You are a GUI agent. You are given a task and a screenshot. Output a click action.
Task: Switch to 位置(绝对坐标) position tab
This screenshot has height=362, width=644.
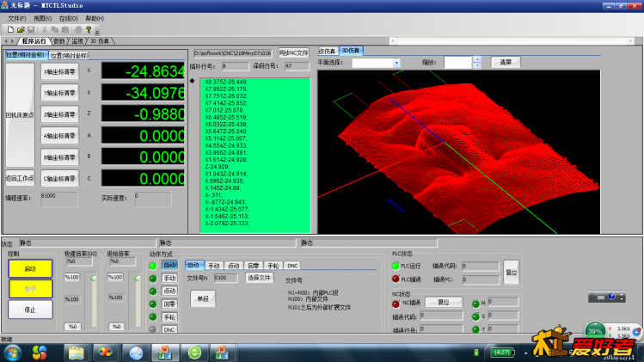[70, 56]
